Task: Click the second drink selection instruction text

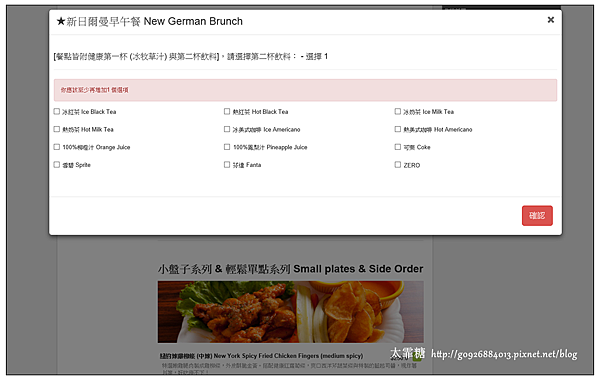Action: pyautogui.click(x=191, y=57)
